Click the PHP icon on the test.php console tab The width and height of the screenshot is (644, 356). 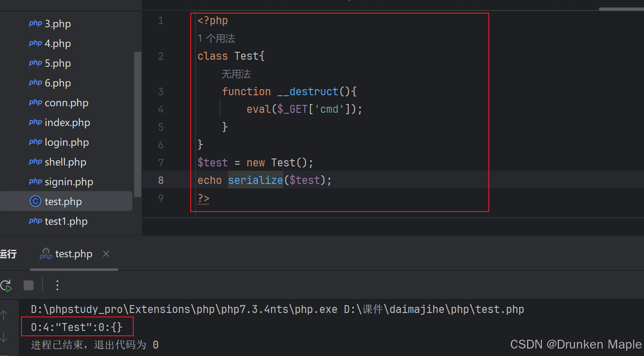tap(46, 254)
